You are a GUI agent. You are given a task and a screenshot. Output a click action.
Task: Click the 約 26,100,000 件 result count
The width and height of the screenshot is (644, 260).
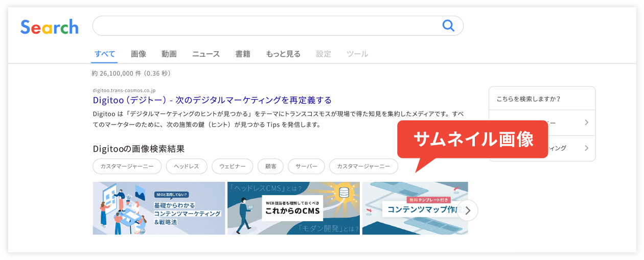[x=131, y=73]
